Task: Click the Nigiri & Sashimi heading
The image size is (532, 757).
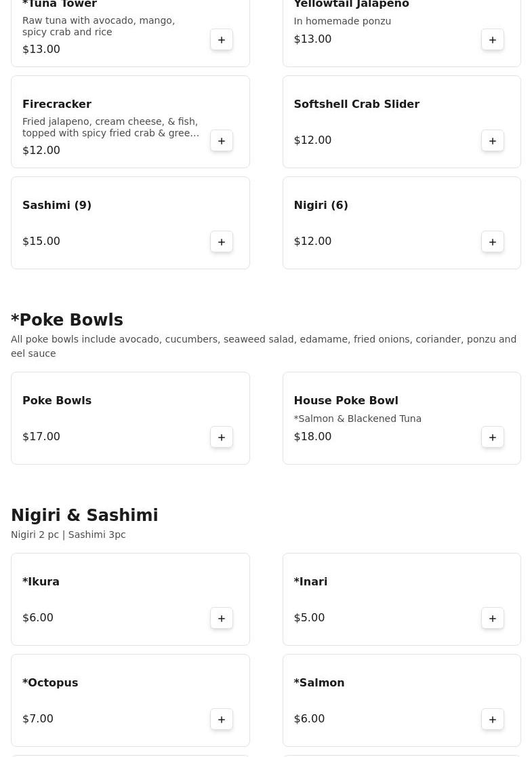Action: click(85, 516)
